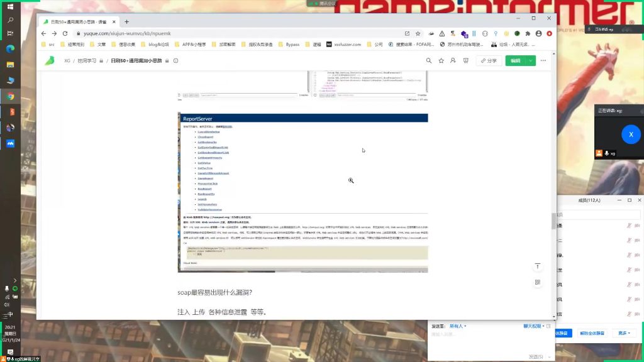The height and width of the screenshot is (362, 644).
Task: Click the browser address bar URL
Action: click(x=127, y=34)
